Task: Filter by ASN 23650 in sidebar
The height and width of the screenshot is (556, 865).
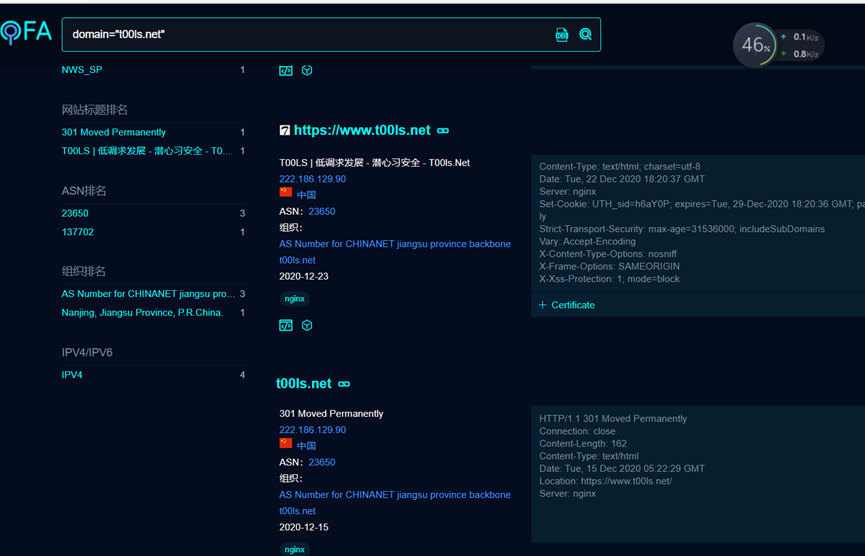Action: 75,213
